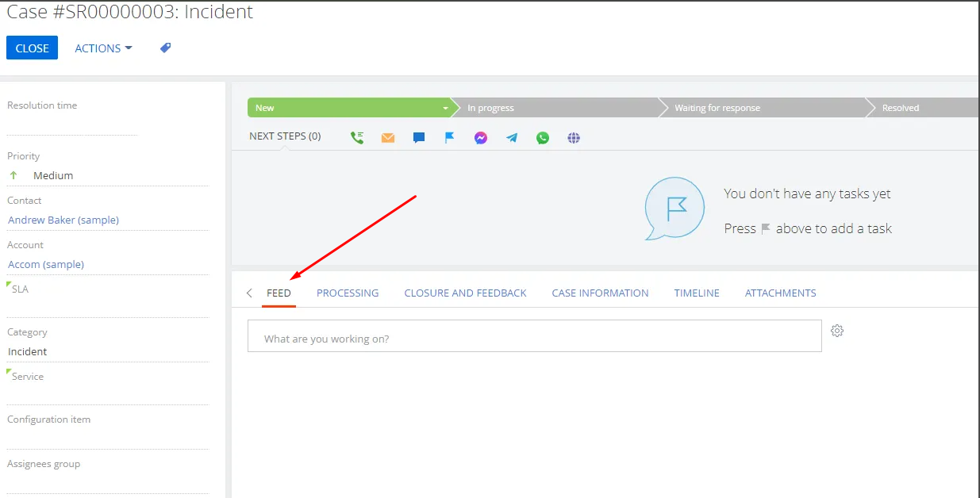980x498 pixels.
Task: Open the Telegram channel icon
Action: (512, 137)
